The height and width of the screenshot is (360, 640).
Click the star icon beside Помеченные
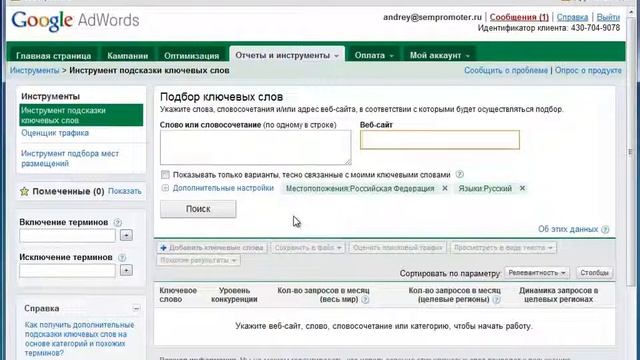[24, 191]
